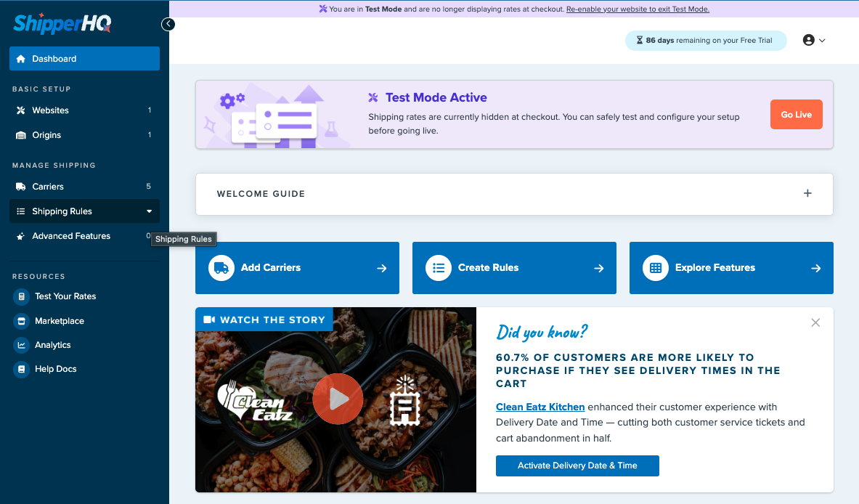
Task: Collapse the sidebar with the arrow button
Action: point(168,24)
